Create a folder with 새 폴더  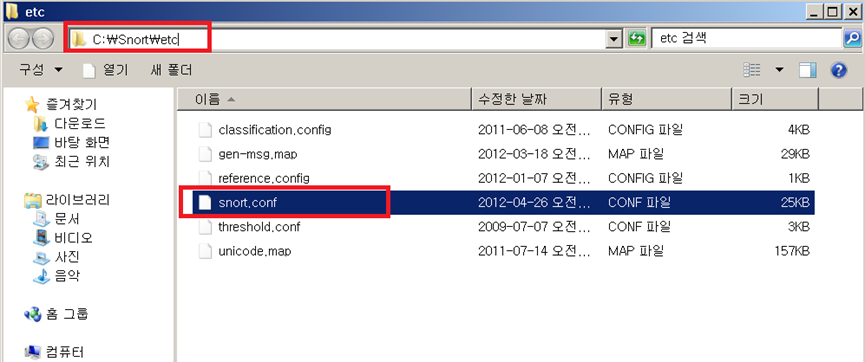[171, 70]
